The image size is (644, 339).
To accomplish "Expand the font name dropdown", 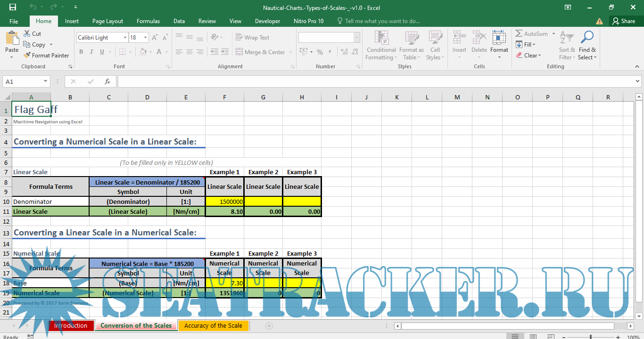I will [x=125, y=38].
